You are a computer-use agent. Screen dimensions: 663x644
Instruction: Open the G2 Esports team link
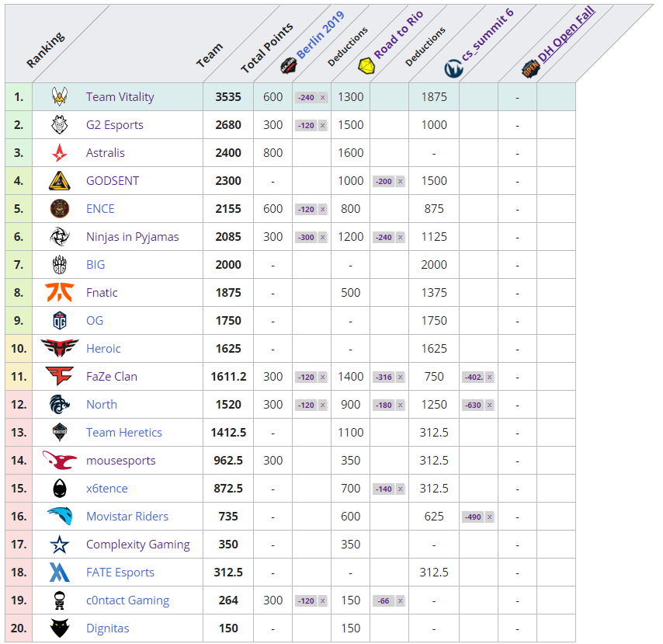tap(115, 125)
